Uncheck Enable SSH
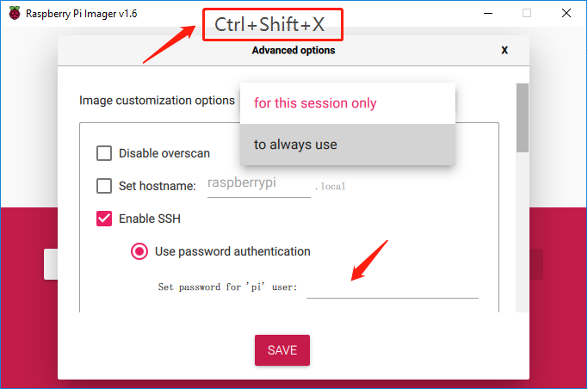Screen dimensions: 588x389 [x=104, y=219]
